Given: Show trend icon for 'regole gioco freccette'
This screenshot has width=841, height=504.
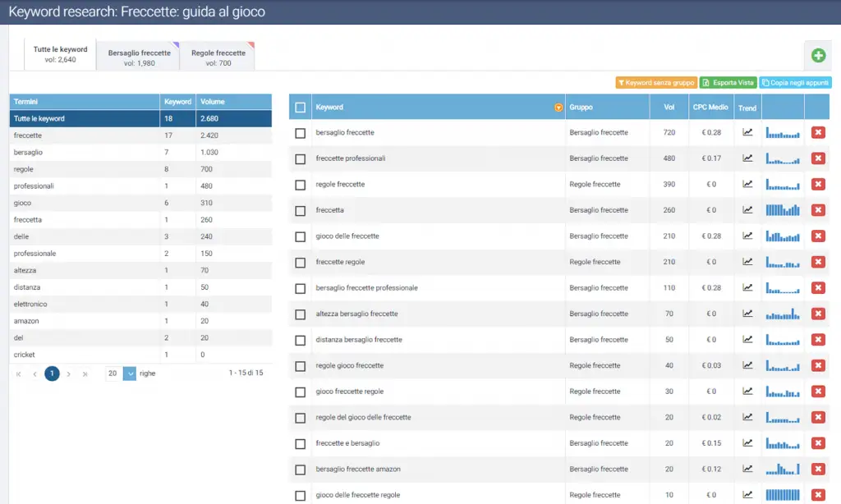Looking at the screenshot, I should click(747, 365).
